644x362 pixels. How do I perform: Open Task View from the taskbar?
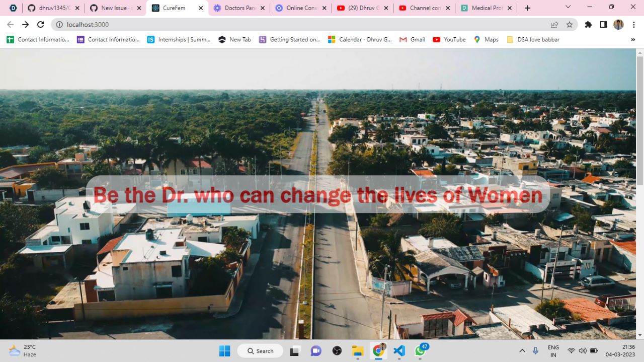coord(295,351)
